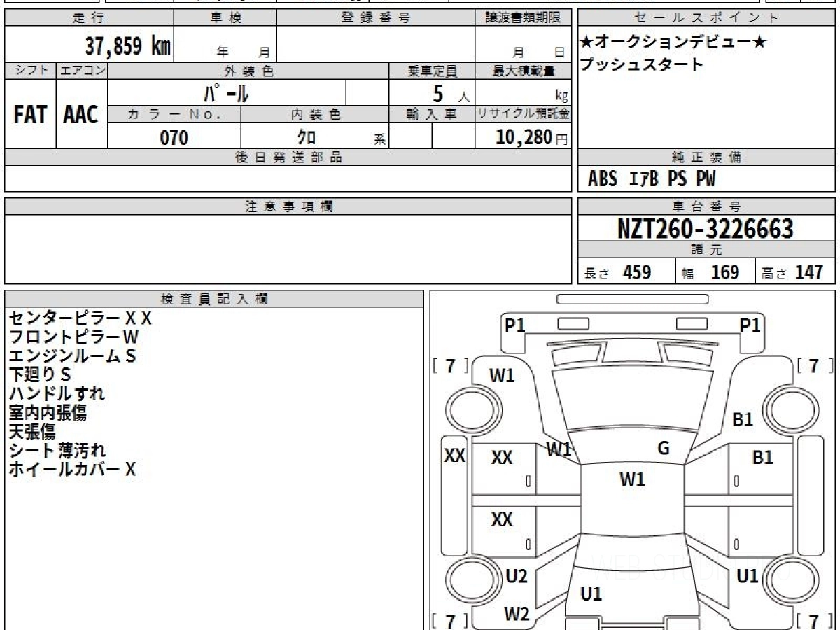Click the 輸入車 header cell
840x630 pixels.
[x=432, y=114]
